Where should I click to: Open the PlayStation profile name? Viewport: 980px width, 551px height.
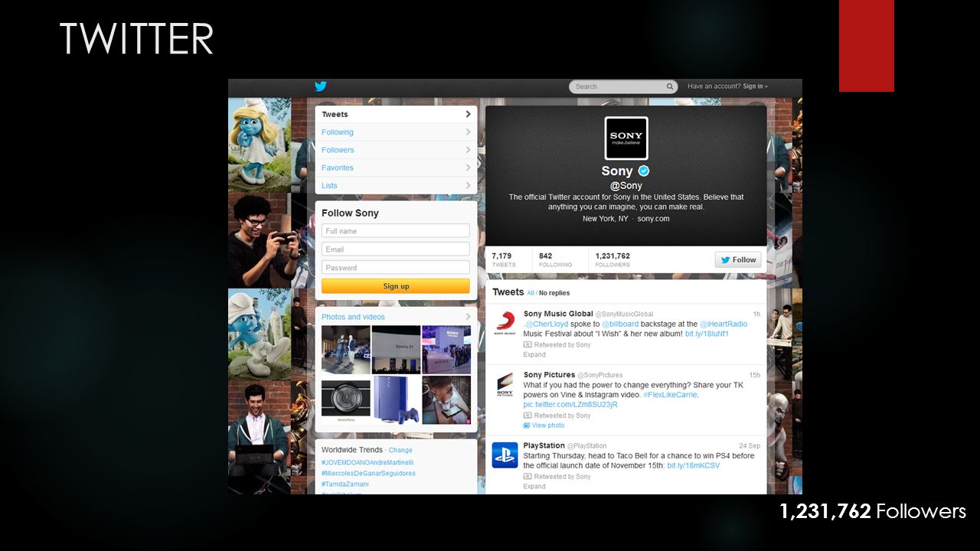tap(544, 445)
